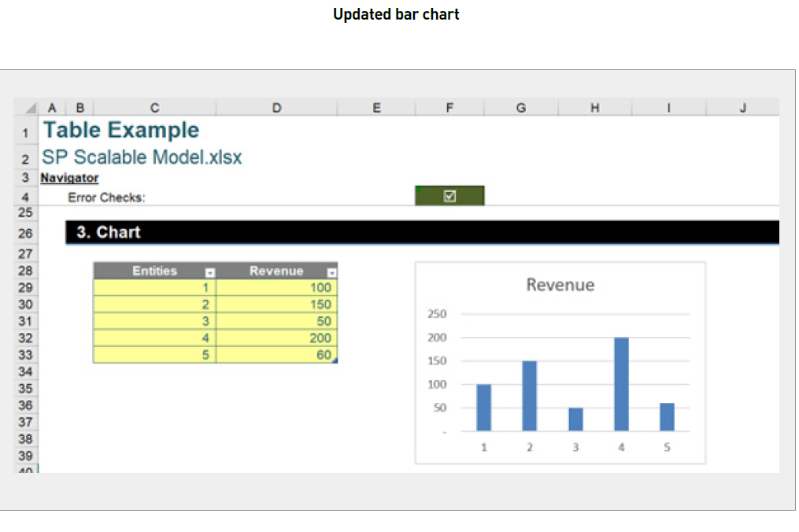Viewport: 799px width, 532px height.
Task: Open the Revenue column filter dropdown
Action: click(331, 271)
